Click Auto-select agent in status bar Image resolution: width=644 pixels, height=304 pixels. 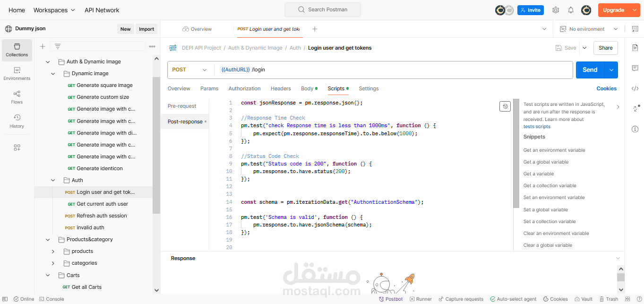513,299
